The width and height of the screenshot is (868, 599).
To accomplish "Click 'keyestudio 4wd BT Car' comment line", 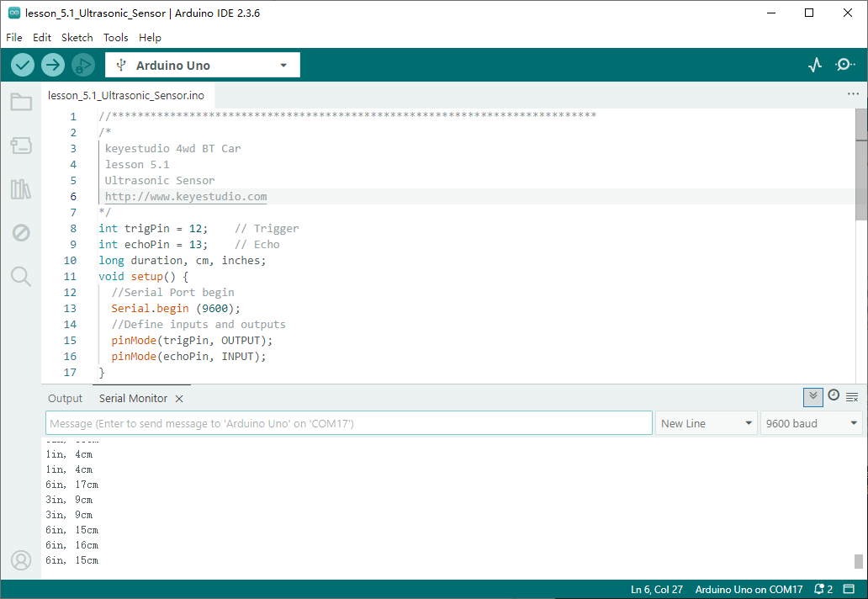I will (x=172, y=148).
